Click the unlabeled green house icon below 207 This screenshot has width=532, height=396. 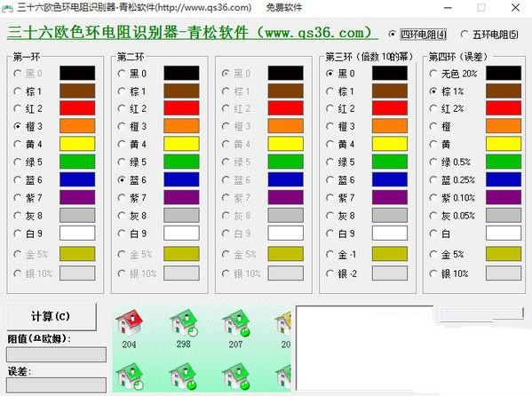(x=236, y=376)
